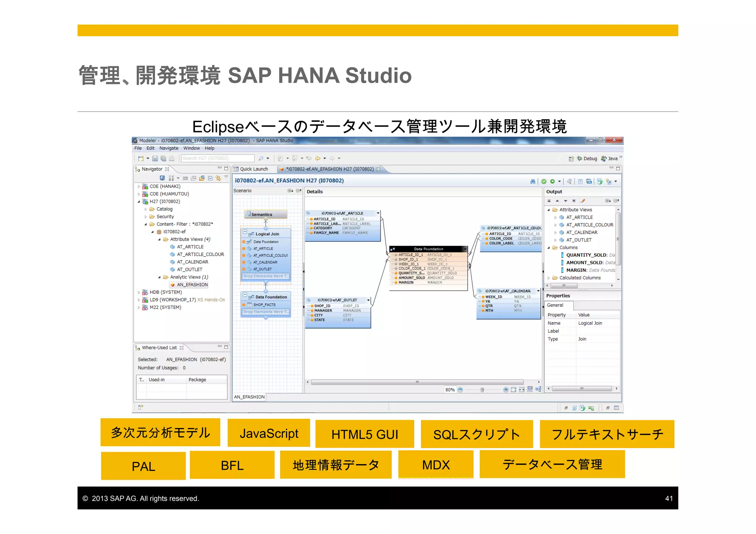The height and width of the screenshot is (534, 756).
Task: Select SHOP_FACTS under Data Foundation
Action: [x=264, y=305]
